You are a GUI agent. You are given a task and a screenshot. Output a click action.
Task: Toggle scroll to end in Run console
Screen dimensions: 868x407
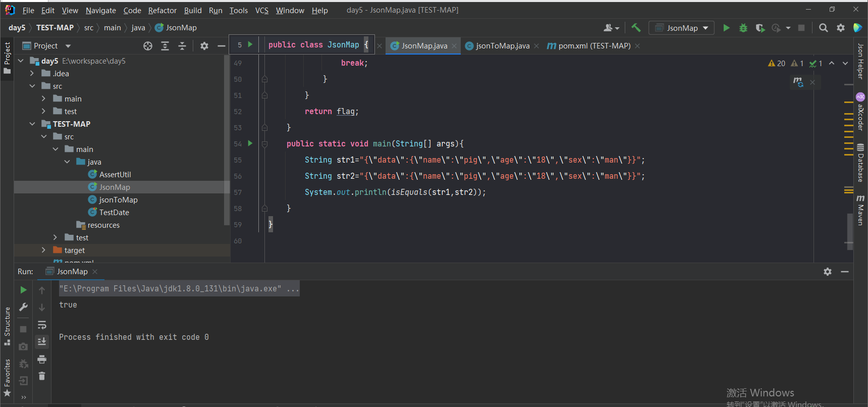coord(42,342)
